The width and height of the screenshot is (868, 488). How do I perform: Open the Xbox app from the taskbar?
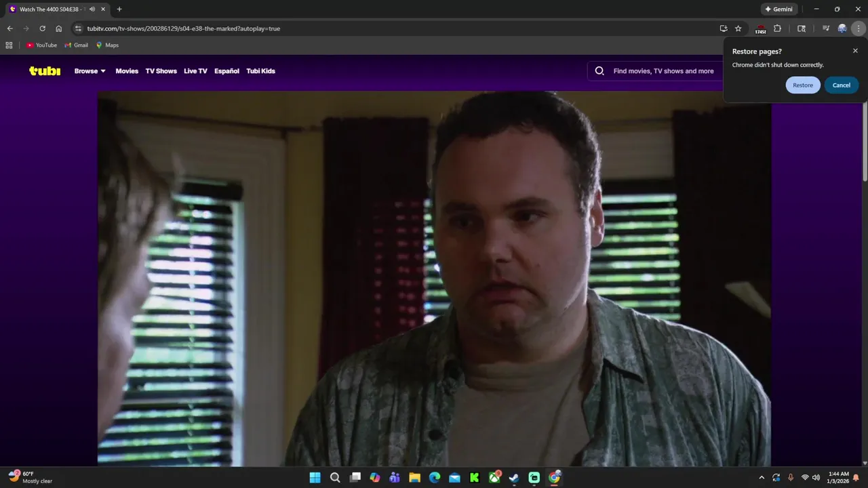[x=494, y=478]
